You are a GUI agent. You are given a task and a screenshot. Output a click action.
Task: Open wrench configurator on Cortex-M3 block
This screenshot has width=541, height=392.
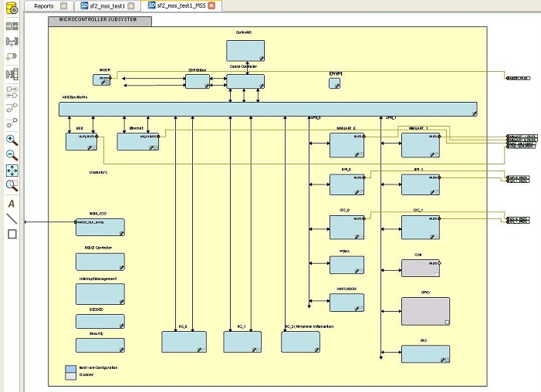point(261,58)
